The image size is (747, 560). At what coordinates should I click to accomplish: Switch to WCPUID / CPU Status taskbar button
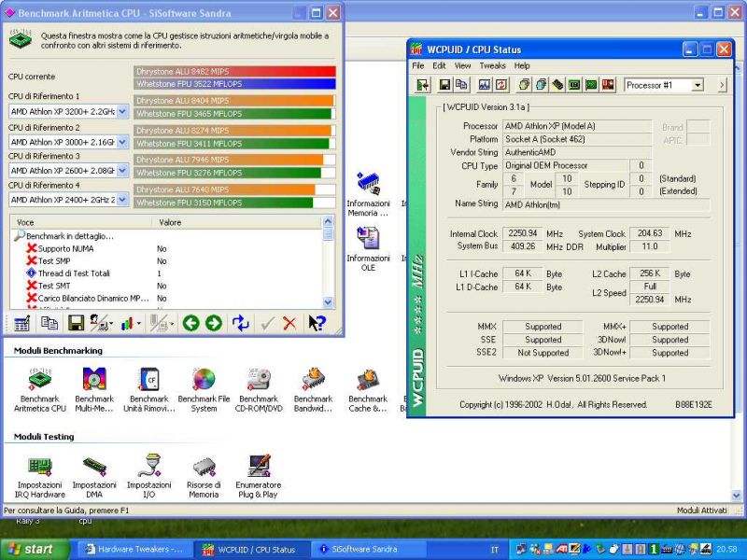tap(251, 549)
